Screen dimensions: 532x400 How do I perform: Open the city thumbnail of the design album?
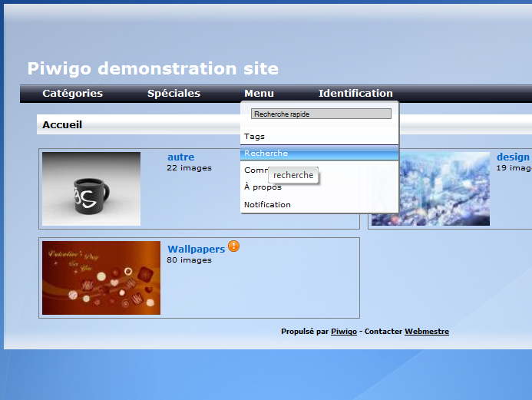[x=430, y=189]
